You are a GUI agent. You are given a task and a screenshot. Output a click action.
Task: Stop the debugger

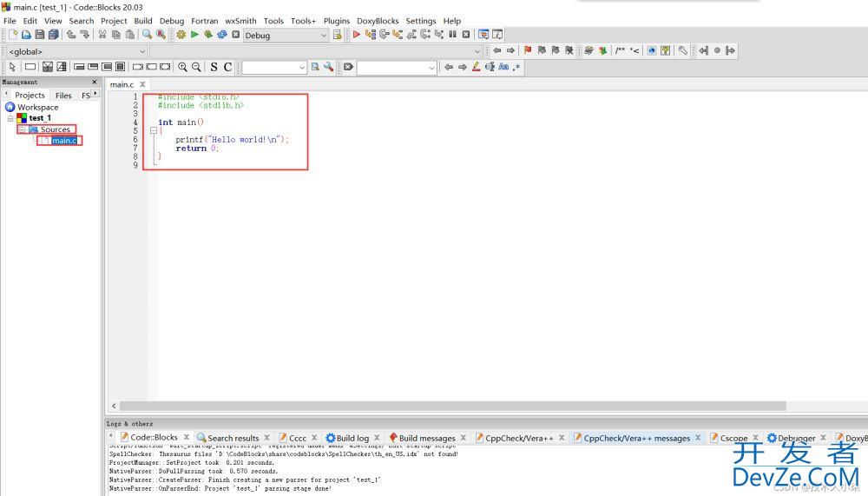point(466,35)
